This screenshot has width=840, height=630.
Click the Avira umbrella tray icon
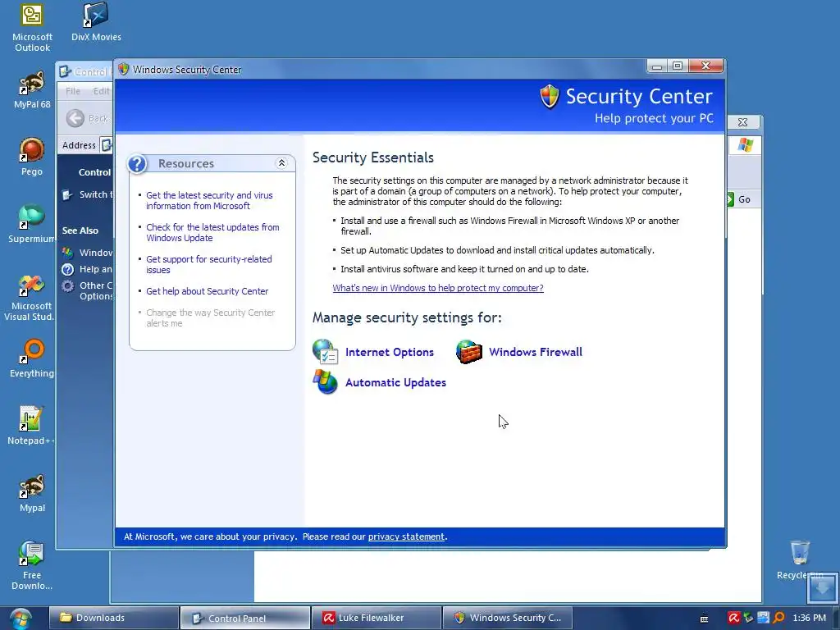click(x=734, y=618)
